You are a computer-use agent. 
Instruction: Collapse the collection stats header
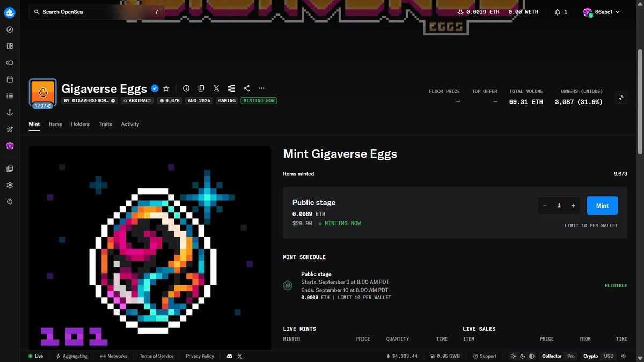coord(621,98)
